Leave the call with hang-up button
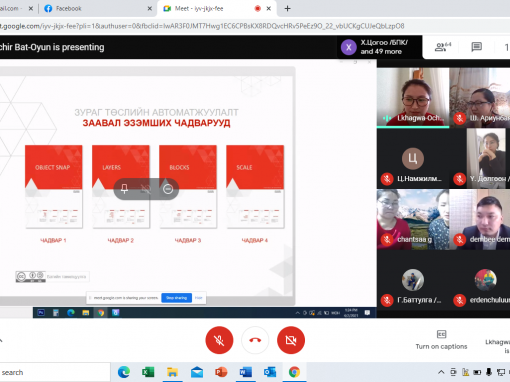510x382 pixels. point(255,340)
